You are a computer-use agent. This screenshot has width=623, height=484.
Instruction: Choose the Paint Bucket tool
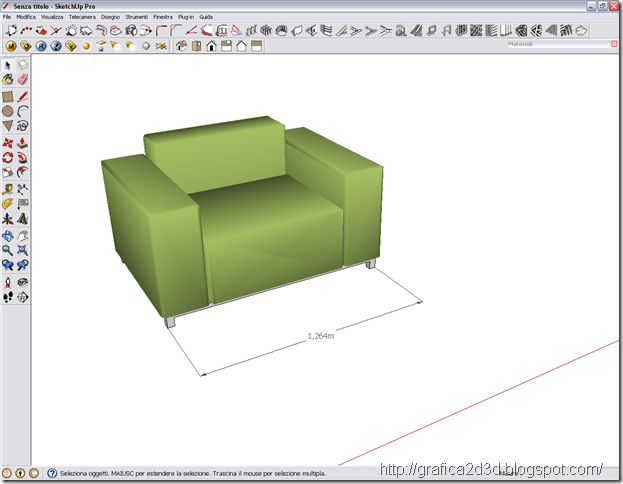(x=8, y=79)
